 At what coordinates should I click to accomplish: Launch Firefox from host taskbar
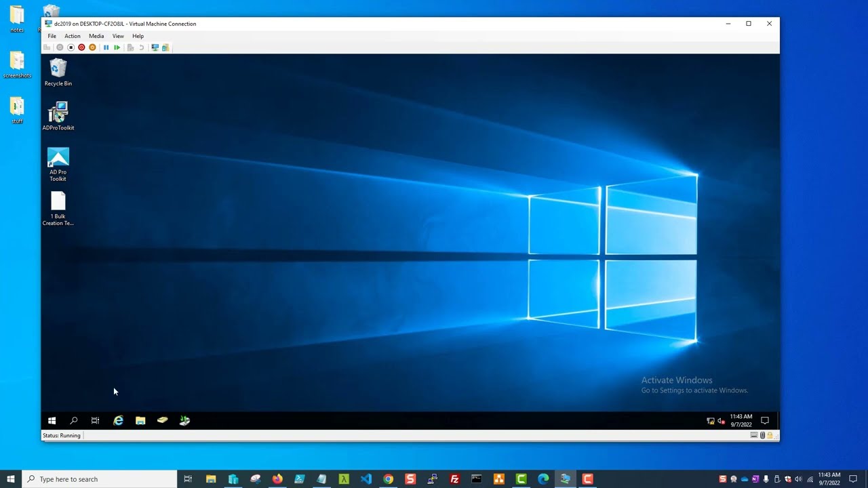(x=277, y=479)
